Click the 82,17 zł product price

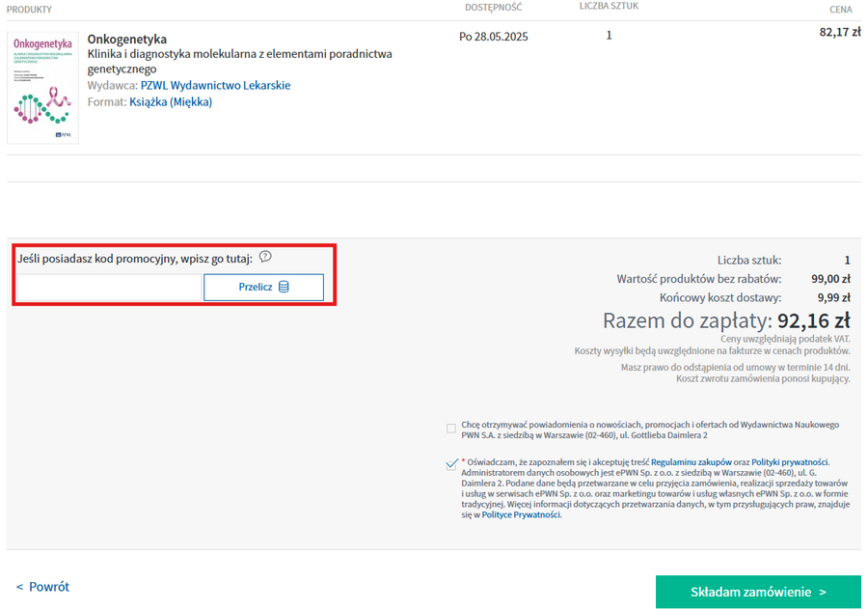click(833, 32)
